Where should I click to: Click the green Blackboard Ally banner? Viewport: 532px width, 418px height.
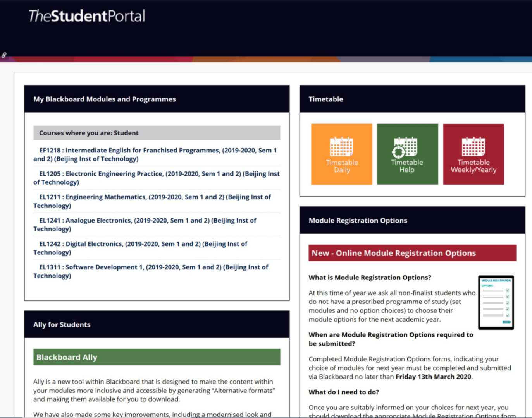point(157,357)
